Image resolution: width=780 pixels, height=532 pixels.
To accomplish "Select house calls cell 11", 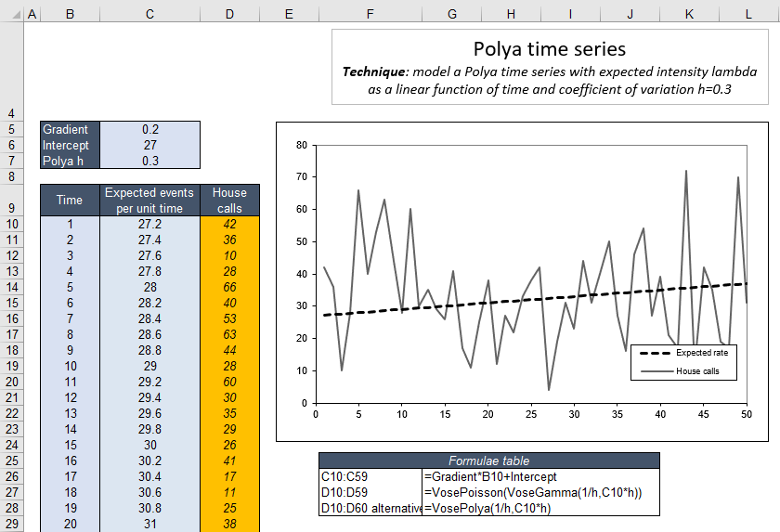I will click(229, 492).
